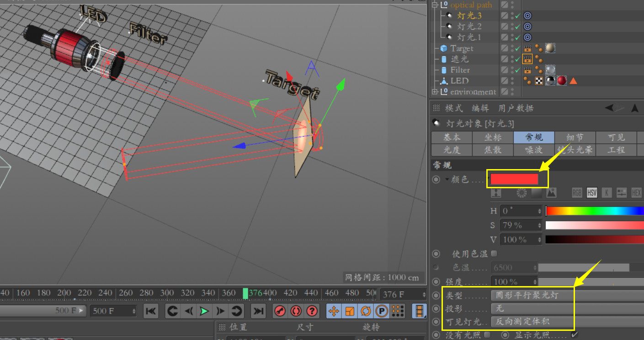Select target tag on 灯光.2 row
The height and width of the screenshot is (340, 644).
(x=527, y=27)
